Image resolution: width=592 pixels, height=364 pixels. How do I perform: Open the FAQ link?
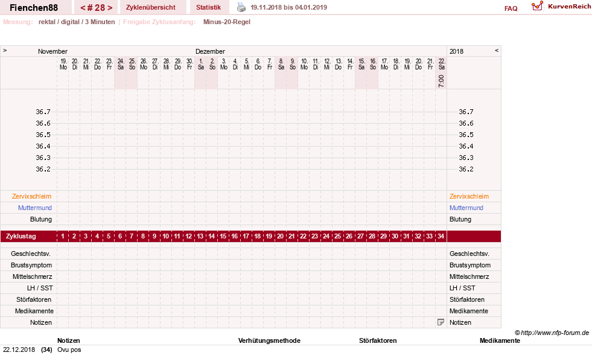[x=511, y=8]
